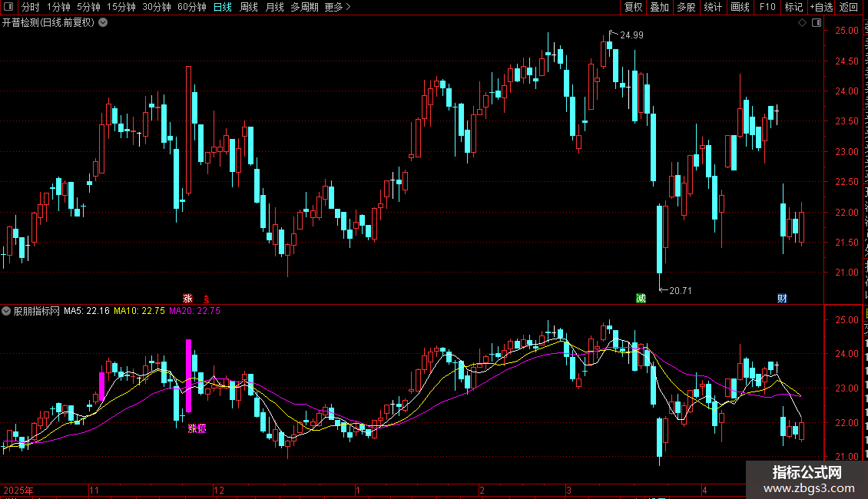Select the 30分钟 period
This screenshot has width=868, height=499.
click(x=156, y=7)
